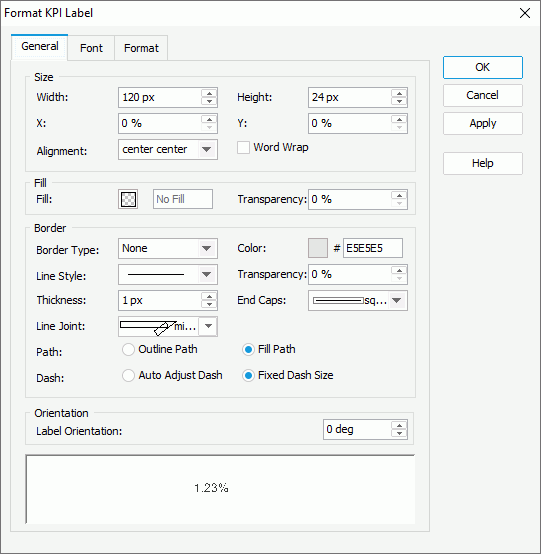The image size is (541, 554).
Task: Increase Thickness with the up arrow
Action: (209, 296)
